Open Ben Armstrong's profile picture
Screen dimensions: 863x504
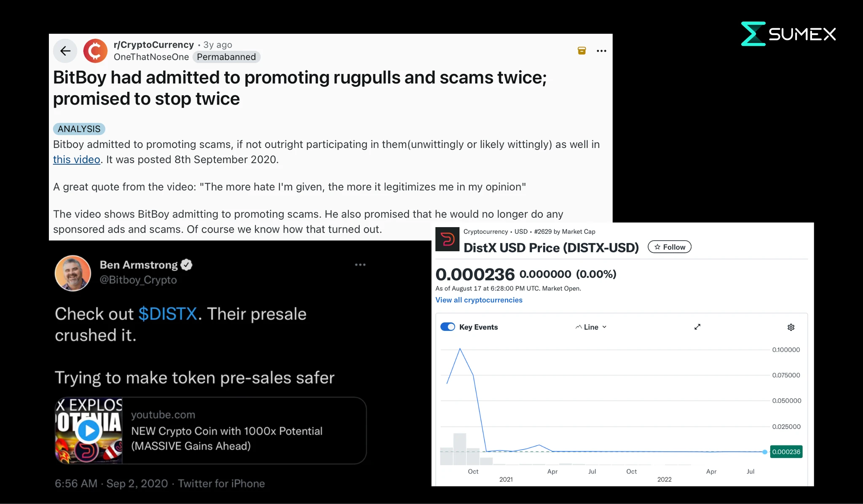click(x=73, y=273)
